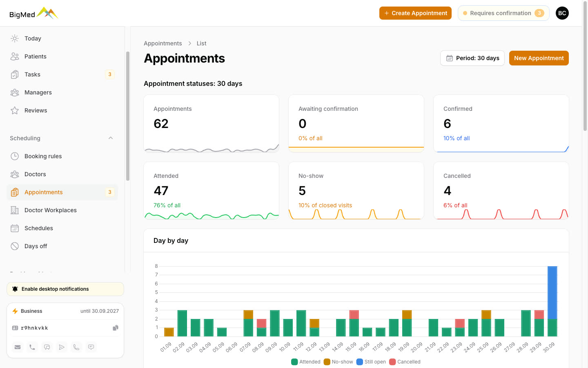Click the Managers group icon
The image size is (588, 368).
click(x=15, y=92)
